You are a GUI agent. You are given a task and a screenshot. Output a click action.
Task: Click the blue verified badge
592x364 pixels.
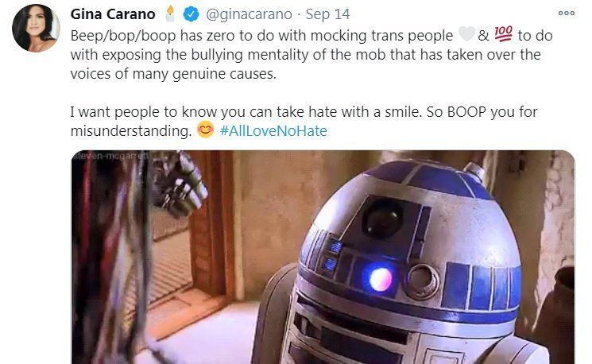pos(191,14)
